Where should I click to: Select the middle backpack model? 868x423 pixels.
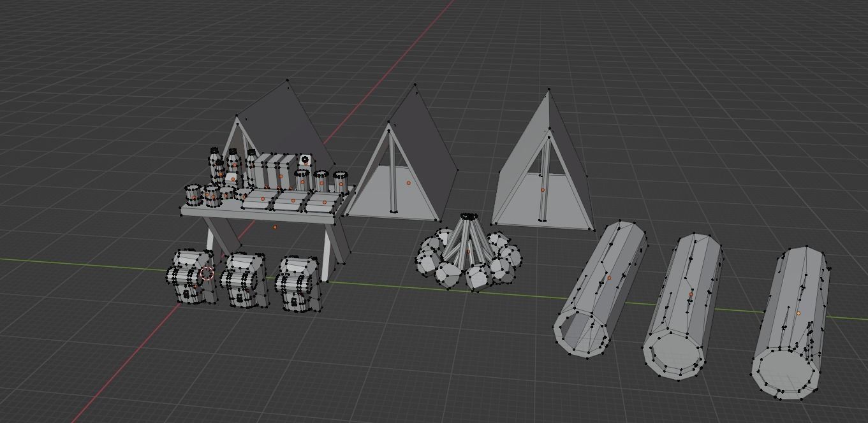(246, 280)
